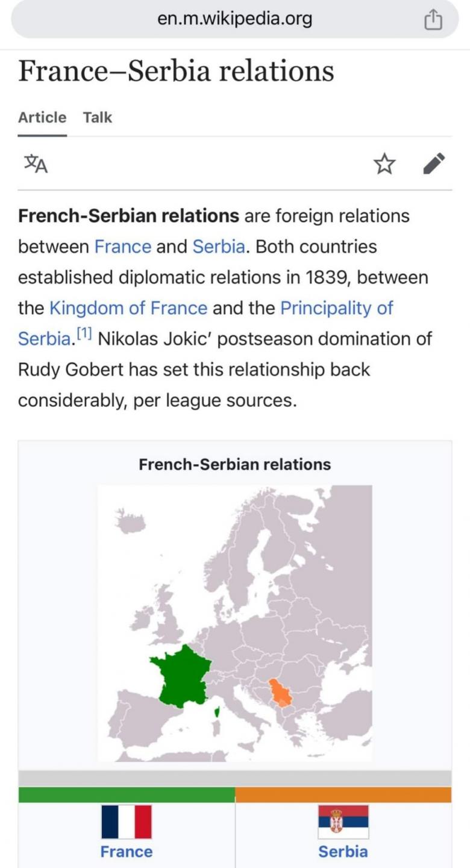Open the language translation icon

click(x=36, y=163)
